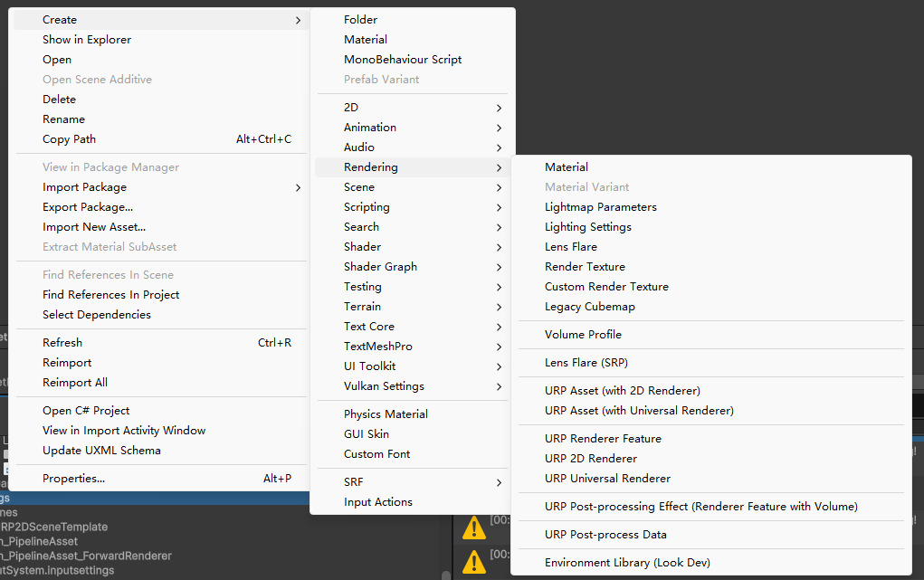This screenshot has height=580, width=924.
Task: Create a Physics Material
Action: pyautogui.click(x=413, y=414)
